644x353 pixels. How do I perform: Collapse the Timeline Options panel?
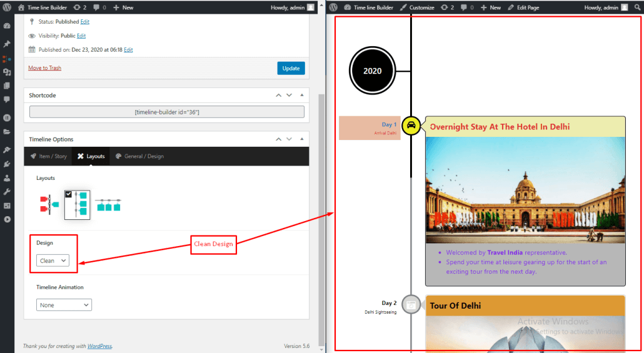(302, 139)
